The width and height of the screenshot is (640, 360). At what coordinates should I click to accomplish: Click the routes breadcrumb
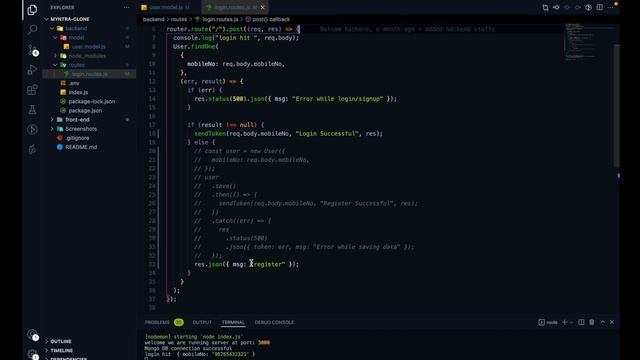(x=179, y=19)
